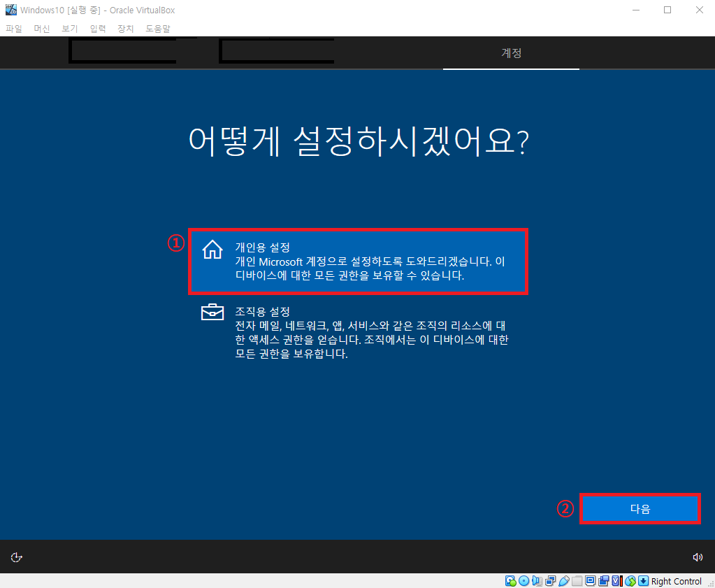The height and width of the screenshot is (588, 715).
Task: Click the grey shared folders status icon
Action: 577,581
